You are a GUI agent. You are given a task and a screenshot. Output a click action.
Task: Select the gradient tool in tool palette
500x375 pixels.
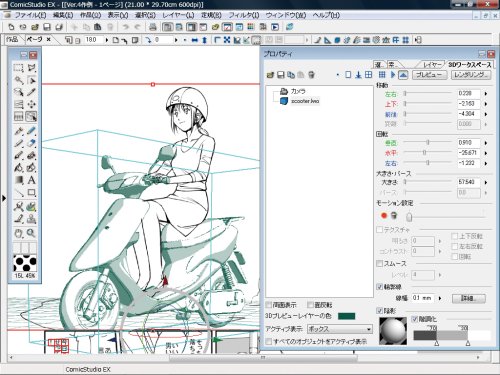(19, 180)
